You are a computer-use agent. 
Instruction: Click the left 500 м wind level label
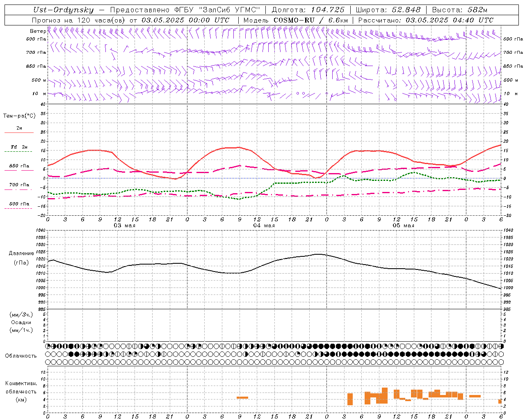click(x=39, y=80)
